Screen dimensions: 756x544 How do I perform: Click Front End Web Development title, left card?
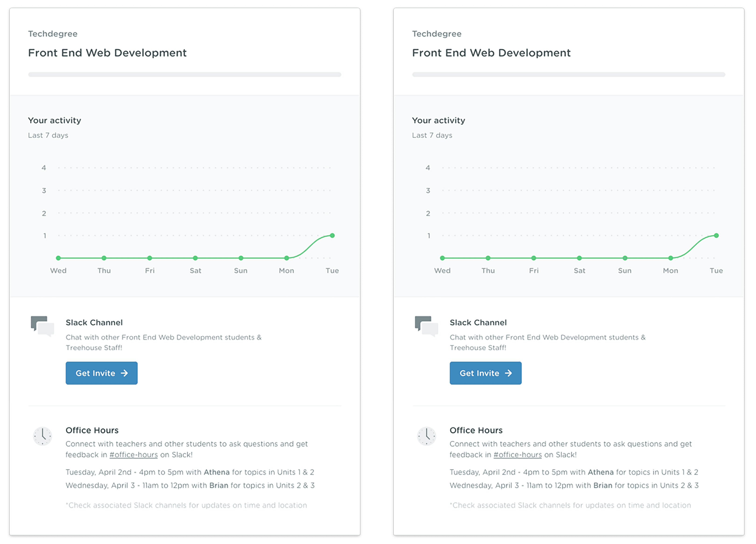107,53
